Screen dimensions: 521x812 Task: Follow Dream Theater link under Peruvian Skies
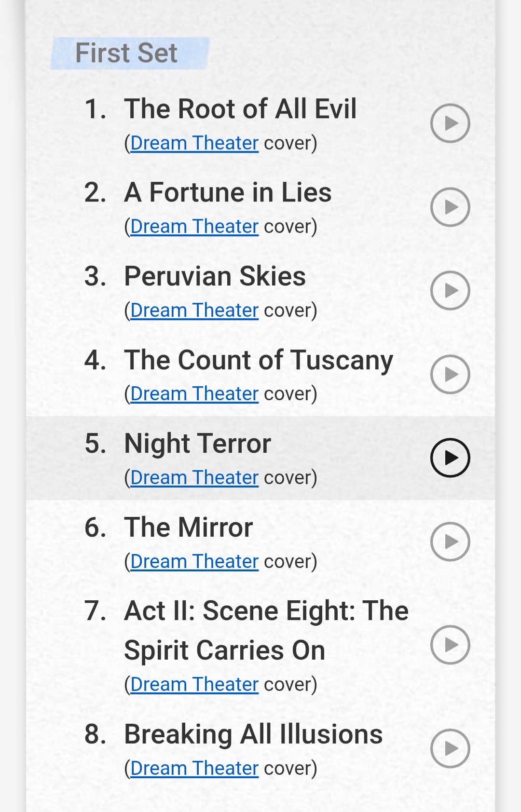194,311
